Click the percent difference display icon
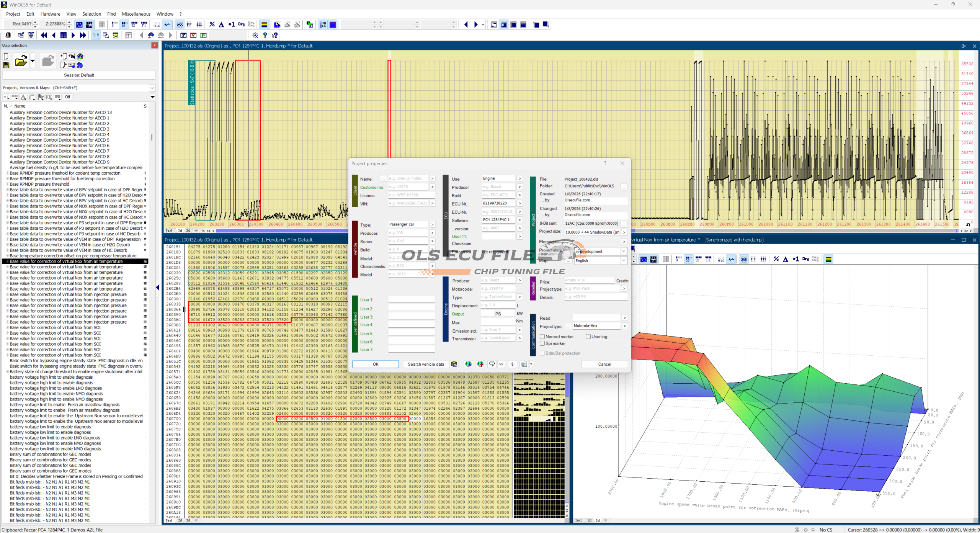980x533 pixels. click(212, 25)
